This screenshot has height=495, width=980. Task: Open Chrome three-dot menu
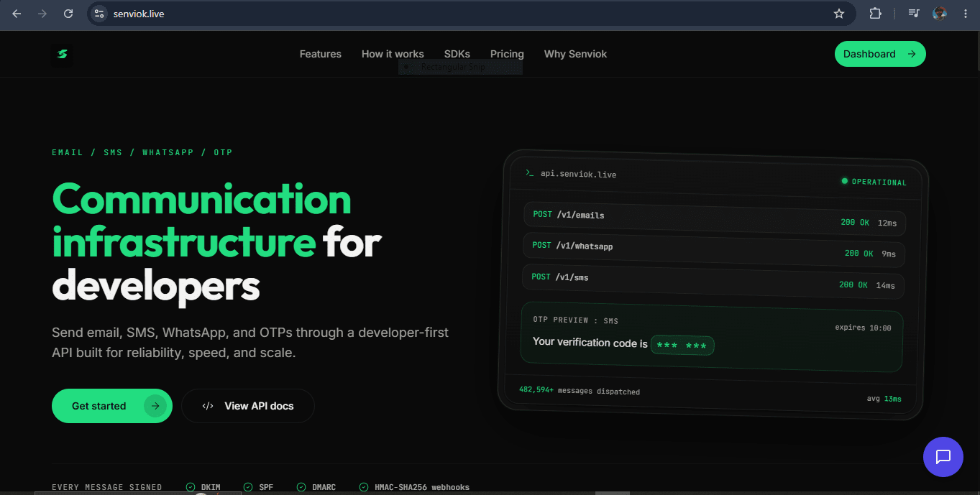click(965, 14)
